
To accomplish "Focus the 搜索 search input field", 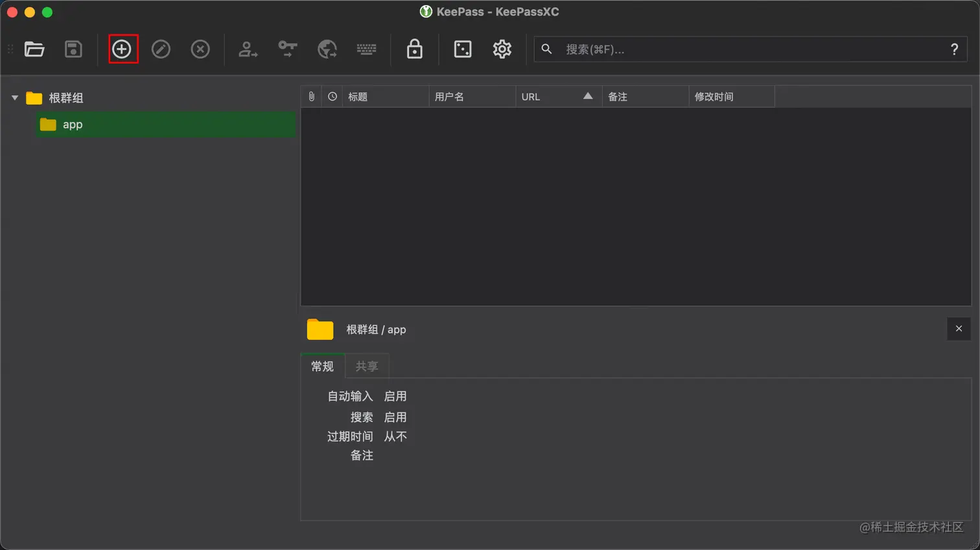I will click(751, 49).
